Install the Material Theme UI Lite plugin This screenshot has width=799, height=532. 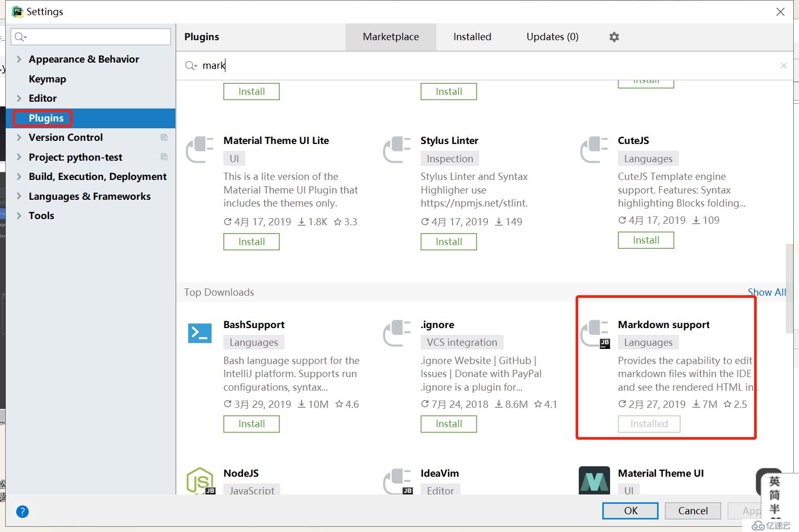tap(252, 241)
